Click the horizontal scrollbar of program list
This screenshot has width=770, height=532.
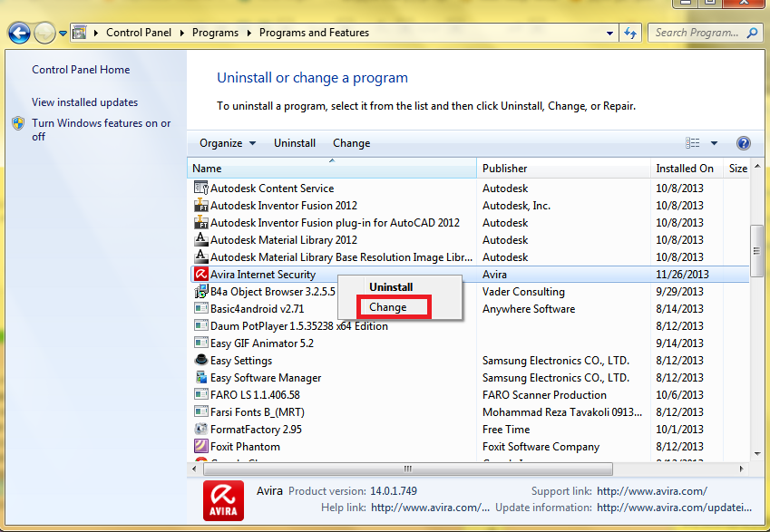click(x=407, y=469)
